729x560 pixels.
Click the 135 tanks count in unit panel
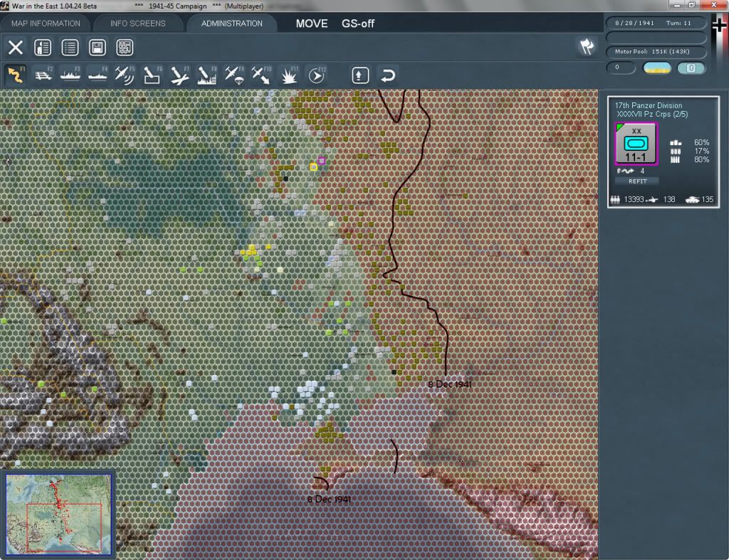(707, 199)
